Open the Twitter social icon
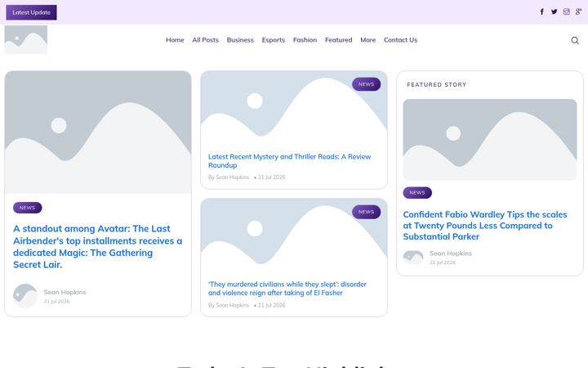 click(554, 11)
